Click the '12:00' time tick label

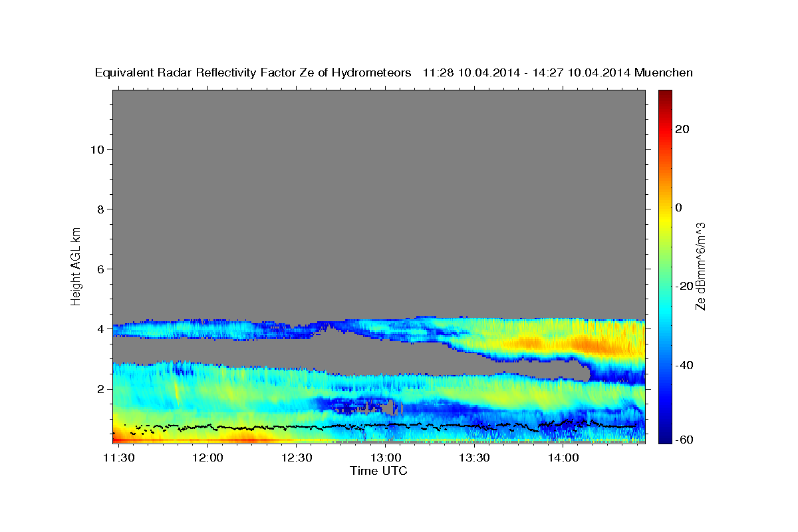click(207, 458)
